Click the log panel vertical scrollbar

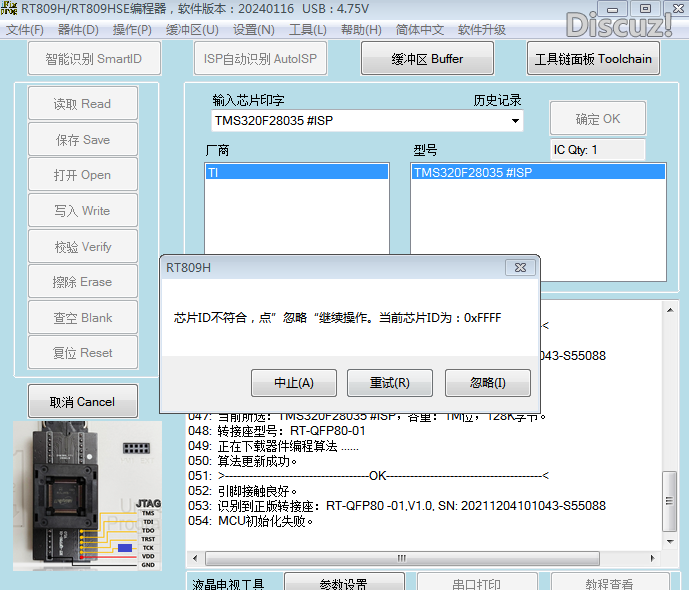[x=671, y=490]
